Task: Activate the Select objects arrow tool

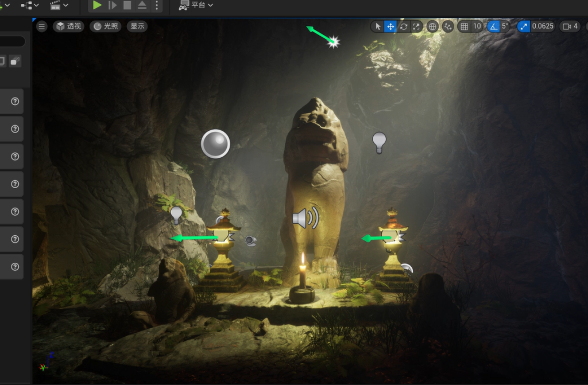Action: click(x=378, y=26)
